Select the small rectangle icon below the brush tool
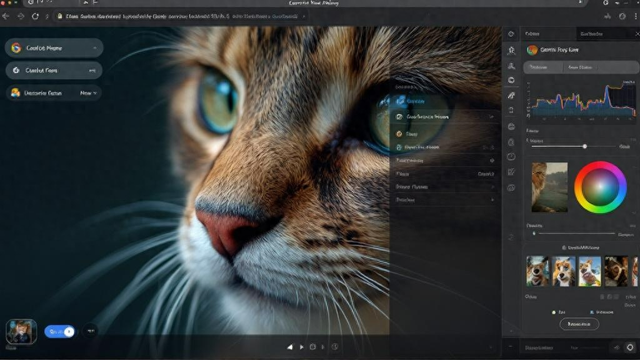 point(511,110)
